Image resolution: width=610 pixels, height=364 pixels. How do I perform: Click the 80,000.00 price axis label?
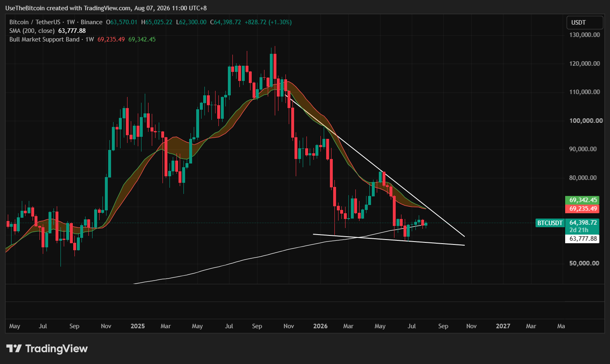coord(583,178)
